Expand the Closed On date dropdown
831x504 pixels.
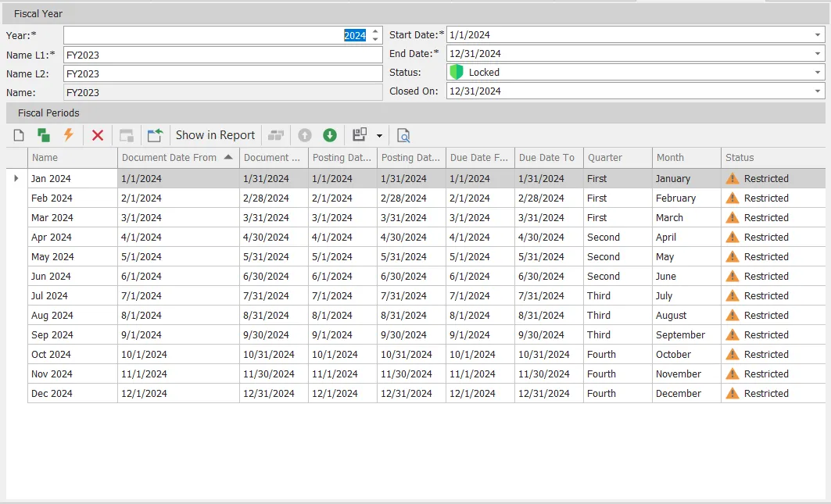[818, 91]
